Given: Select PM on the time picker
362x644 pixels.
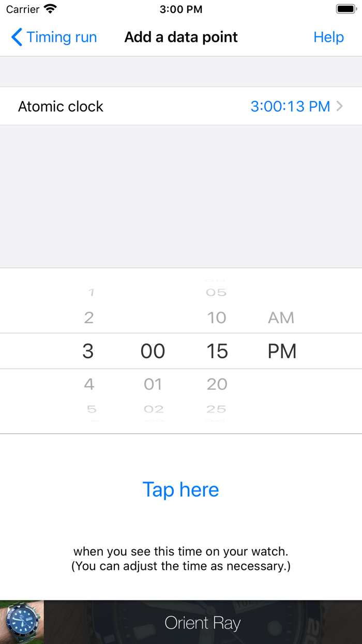Looking at the screenshot, I should tap(281, 350).
